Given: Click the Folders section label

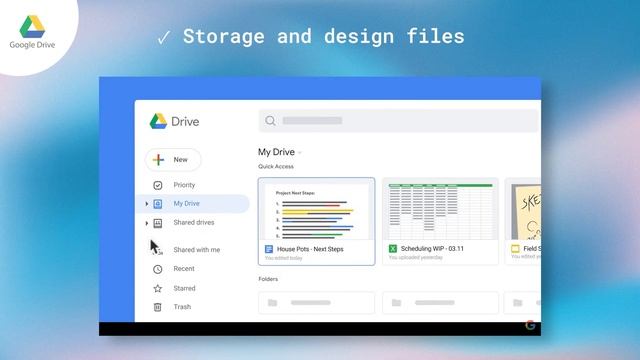Looking at the screenshot, I should (268, 279).
